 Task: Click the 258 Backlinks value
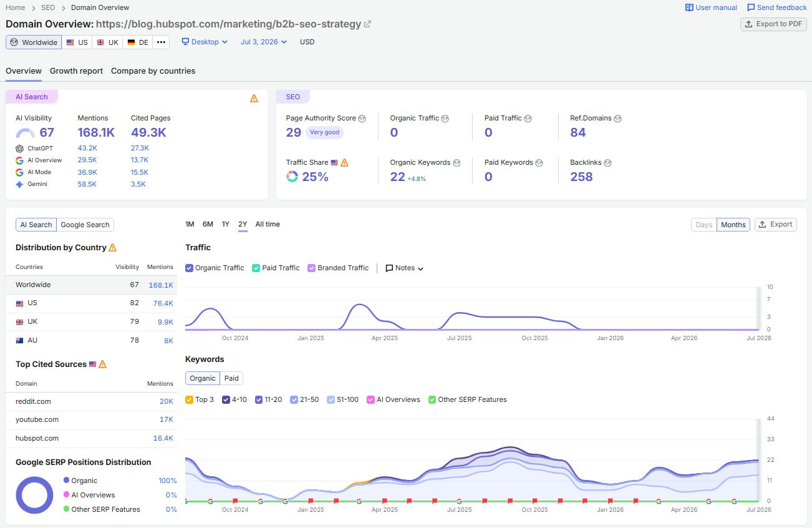point(581,177)
